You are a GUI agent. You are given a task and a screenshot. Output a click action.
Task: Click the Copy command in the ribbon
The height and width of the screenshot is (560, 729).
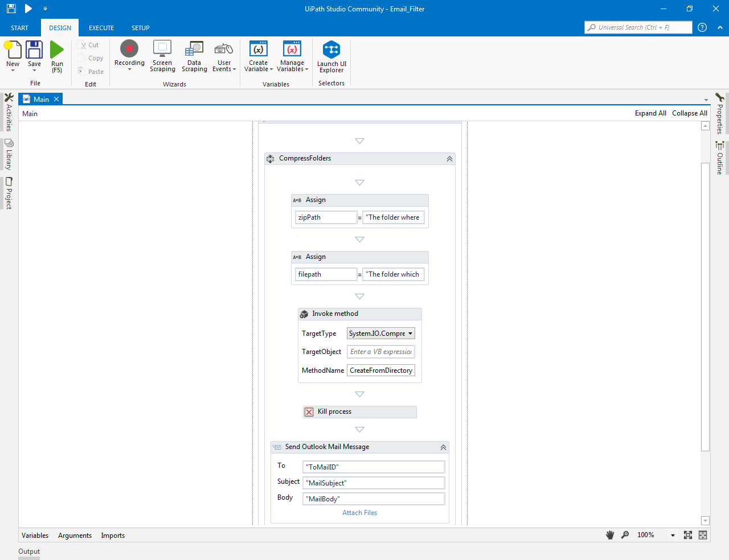[x=91, y=58]
